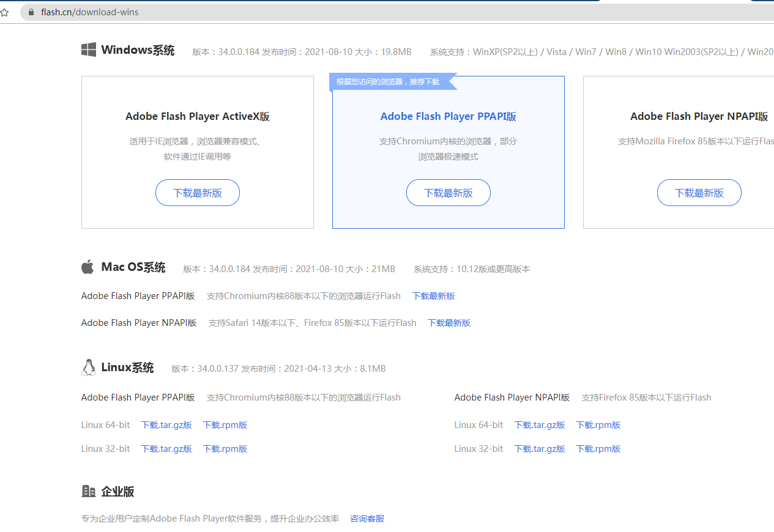Click the 企业版 section title
This screenshot has width=774, height=532.
117,492
